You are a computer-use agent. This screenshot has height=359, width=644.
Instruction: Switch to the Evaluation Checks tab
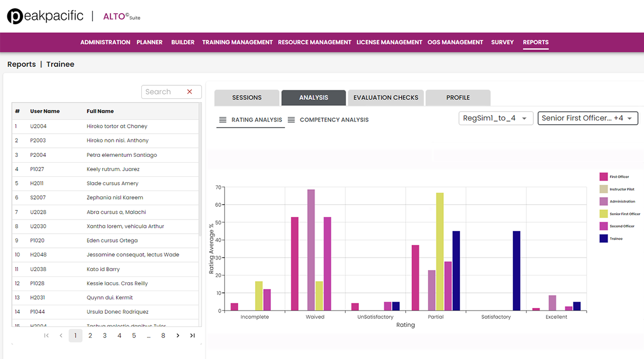[386, 98]
